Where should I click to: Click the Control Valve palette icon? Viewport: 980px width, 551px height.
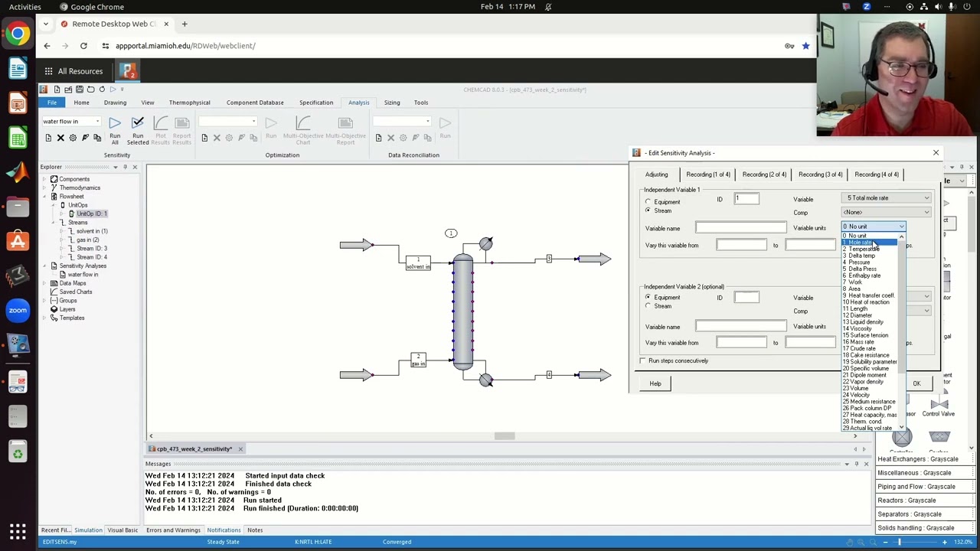point(939,403)
